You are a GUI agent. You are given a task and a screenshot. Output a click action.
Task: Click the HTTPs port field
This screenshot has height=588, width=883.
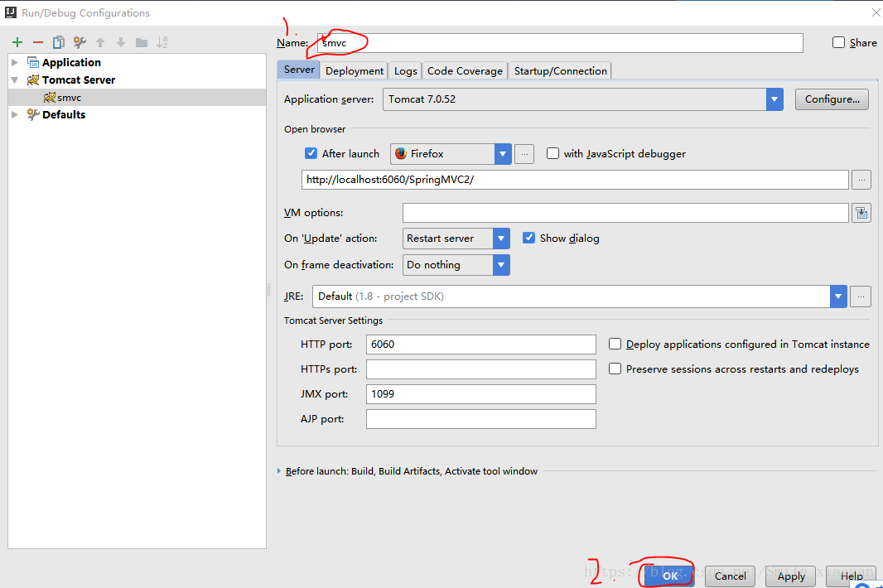(x=481, y=369)
